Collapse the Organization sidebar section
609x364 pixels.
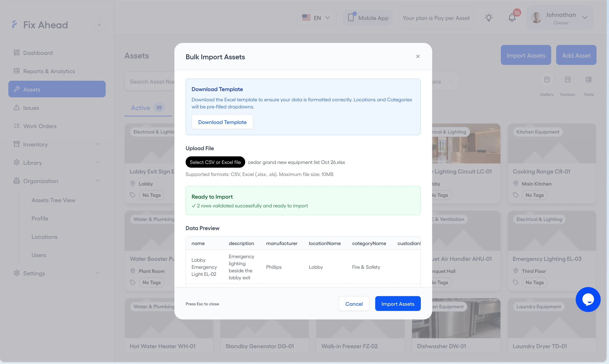click(57, 181)
